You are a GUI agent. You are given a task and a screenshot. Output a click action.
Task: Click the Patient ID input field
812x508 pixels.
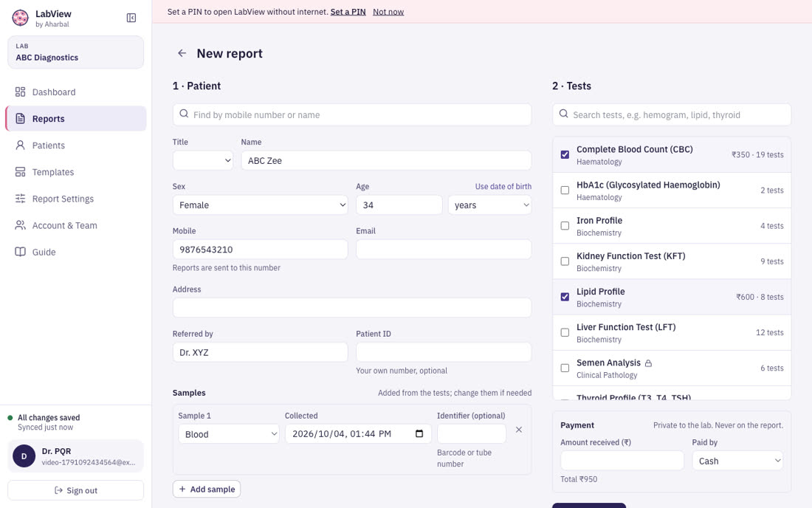click(444, 352)
